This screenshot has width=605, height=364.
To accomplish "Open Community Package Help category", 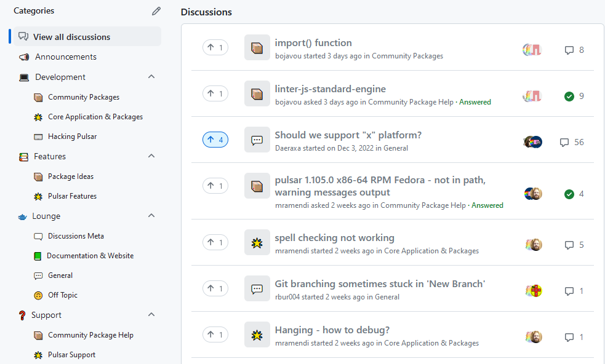I will click(90, 335).
